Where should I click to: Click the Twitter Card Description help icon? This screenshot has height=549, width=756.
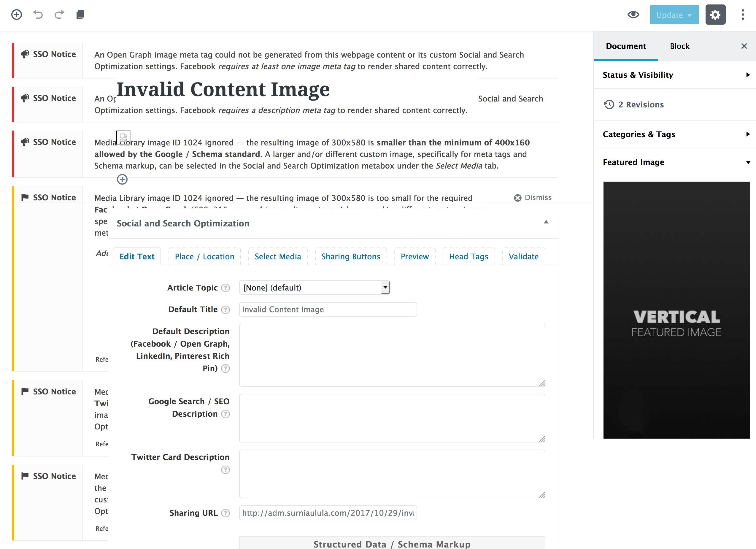[x=226, y=470]
